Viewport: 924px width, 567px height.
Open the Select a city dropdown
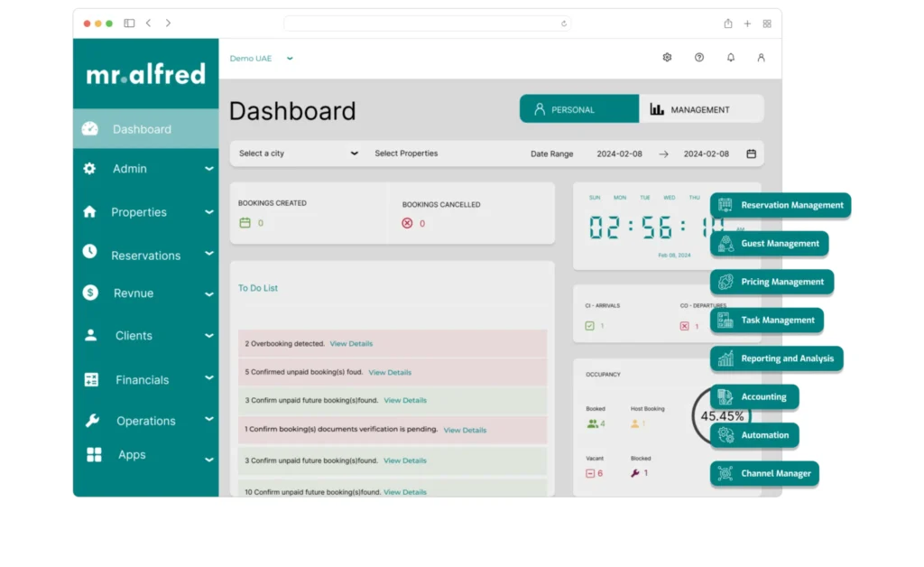click(298, 153)
